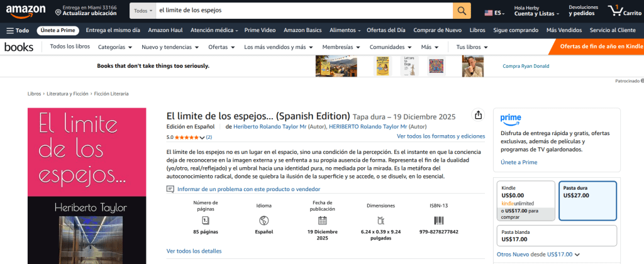The image size is (644, 264).
Task: Click the book cover image
Action: (x=87, y=186)
